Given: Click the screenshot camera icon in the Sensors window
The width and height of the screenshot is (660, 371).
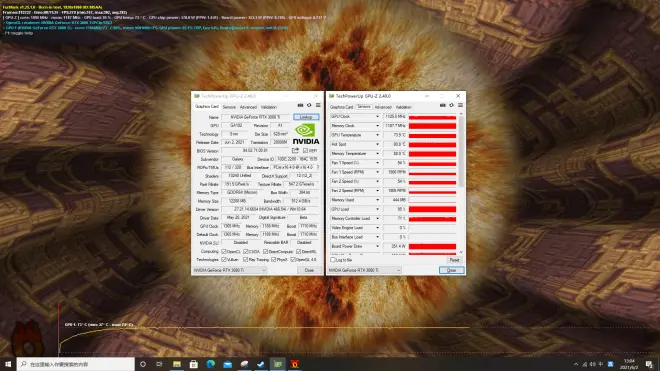Looking at the screenshot, I should (x=442, y=105).
